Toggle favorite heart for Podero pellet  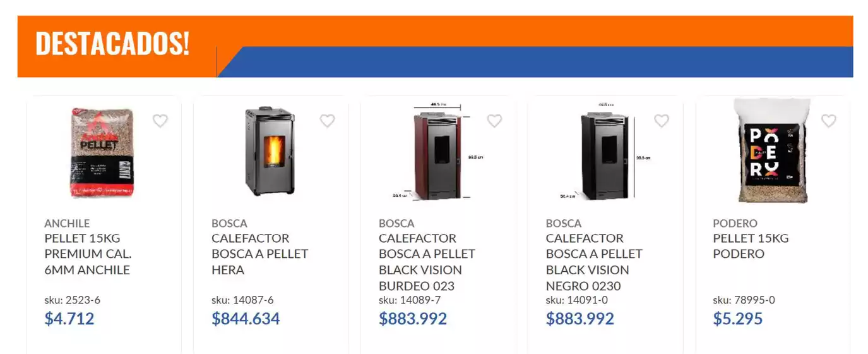coord(828,121)
